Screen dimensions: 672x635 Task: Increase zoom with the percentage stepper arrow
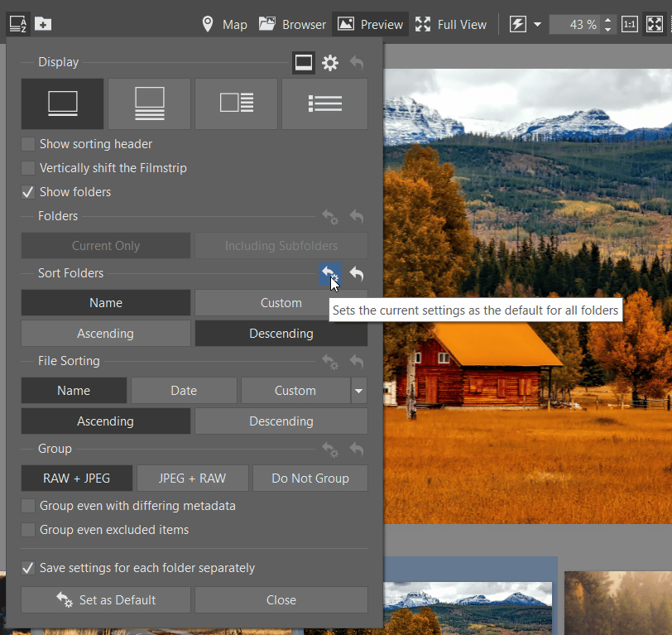pyautogui.click(x=608, y=20)
